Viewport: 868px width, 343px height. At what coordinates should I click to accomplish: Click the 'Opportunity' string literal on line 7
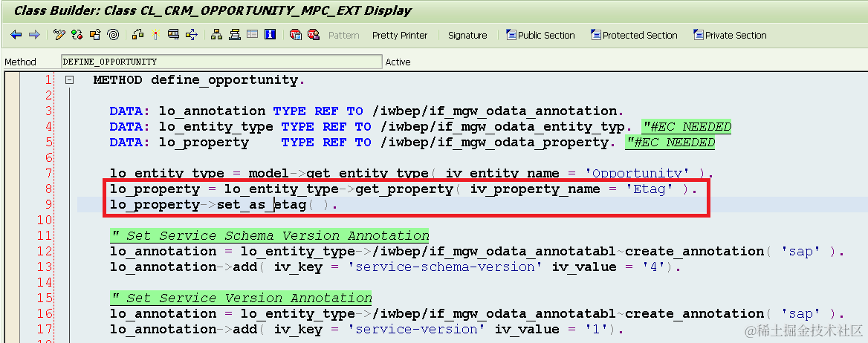coord(637,173)
